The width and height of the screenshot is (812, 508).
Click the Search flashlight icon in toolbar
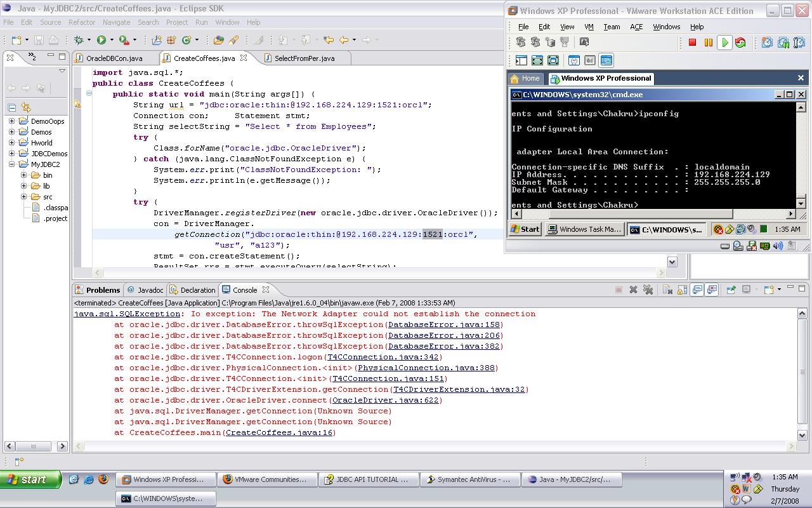(234, 40)
